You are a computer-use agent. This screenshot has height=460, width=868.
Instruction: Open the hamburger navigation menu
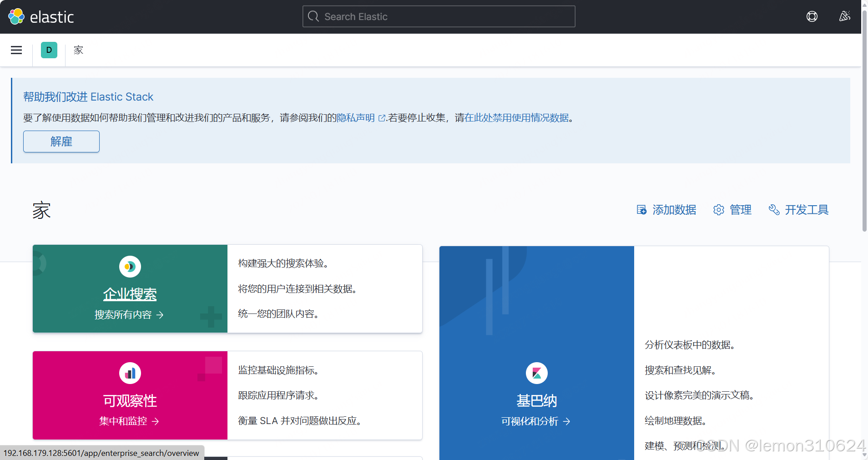coord(16,50)
